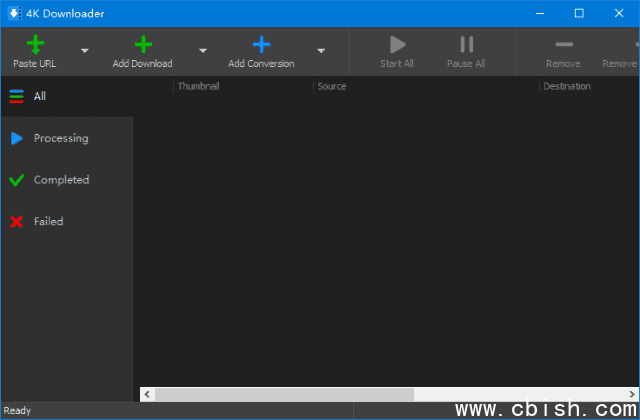Click the green Add Download plus icon
The width and height of the screenshot is (640, 420).
point(142,44)
